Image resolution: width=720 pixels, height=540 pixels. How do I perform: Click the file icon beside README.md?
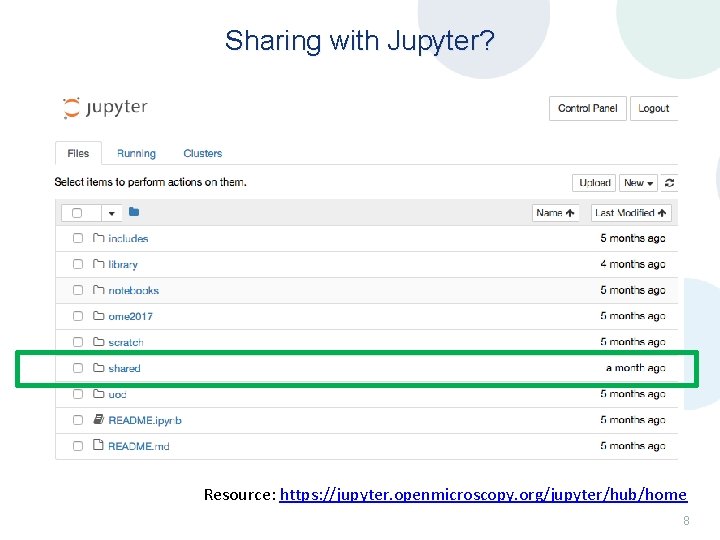[98, 445]
